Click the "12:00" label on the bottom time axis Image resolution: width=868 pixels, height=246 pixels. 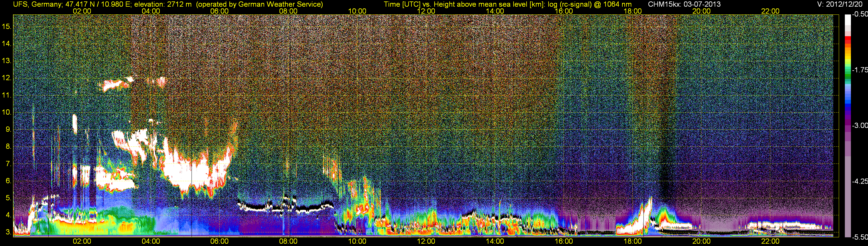pyautogui.click(x=426, y=241)
